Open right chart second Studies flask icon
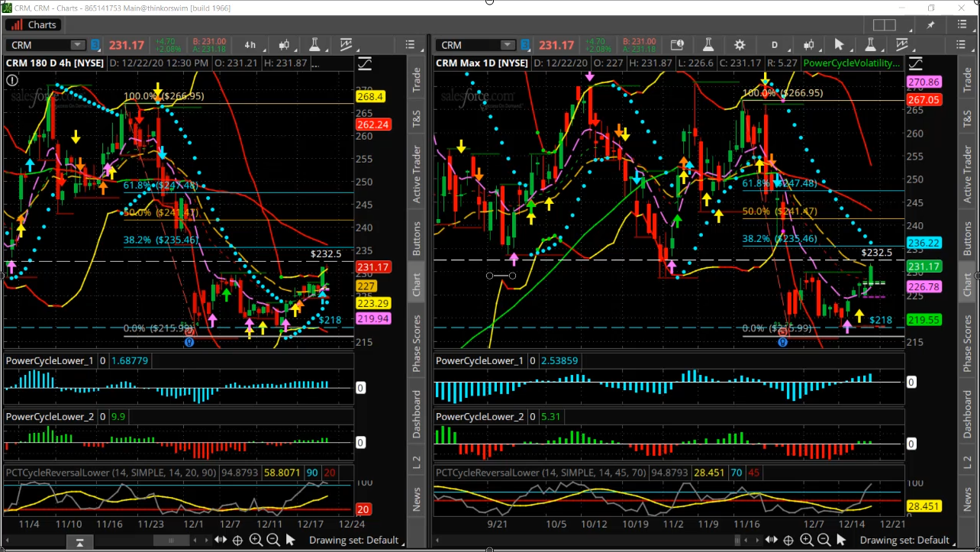This screenshot has width=980, height=552. [x=869, y=45]
